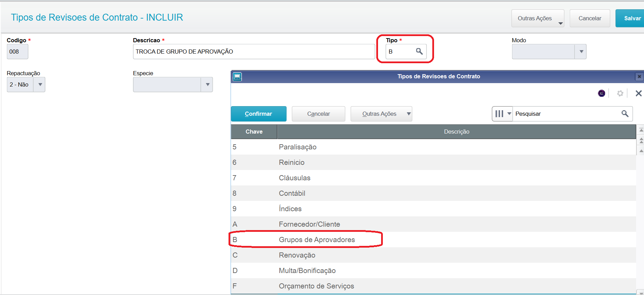The width and height of the screenshot is (644, 295).
Task: Sort by the Chave column header
Action: coord(254,132)
